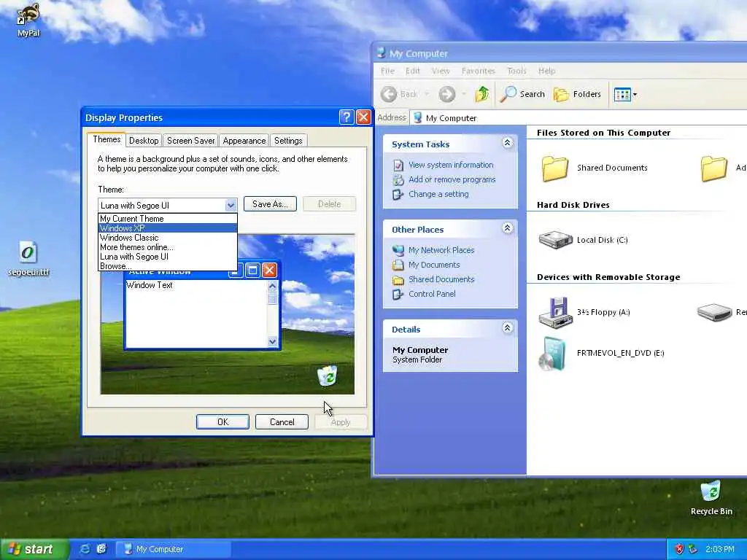Click Cancel in Display Properties

pos(282,422)
